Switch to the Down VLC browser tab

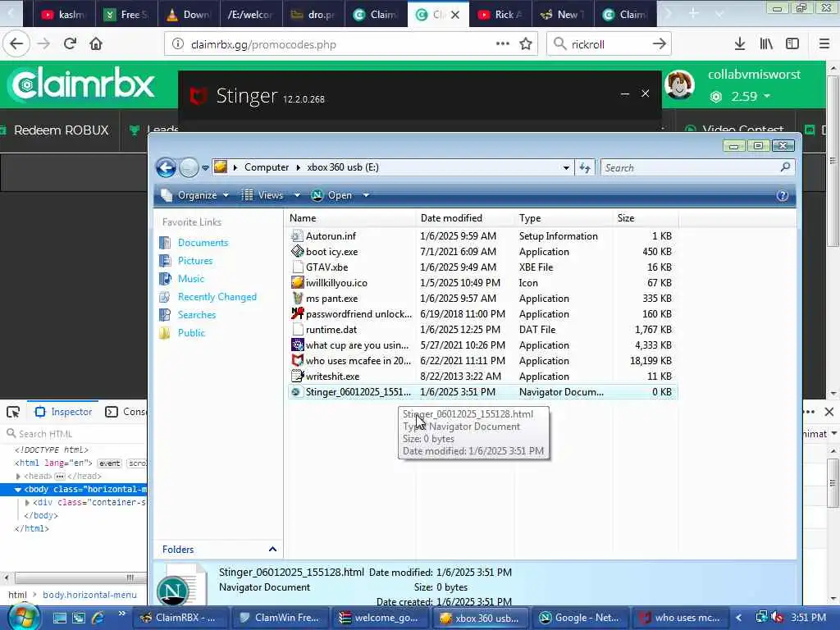click(x=188, y=15)
